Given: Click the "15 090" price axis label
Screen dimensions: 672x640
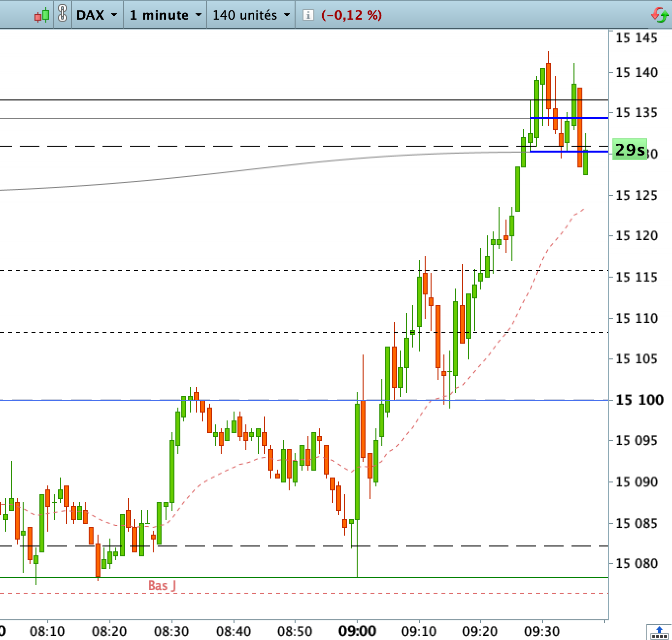Looking at the screenshot, I should [x=637, y=482].
